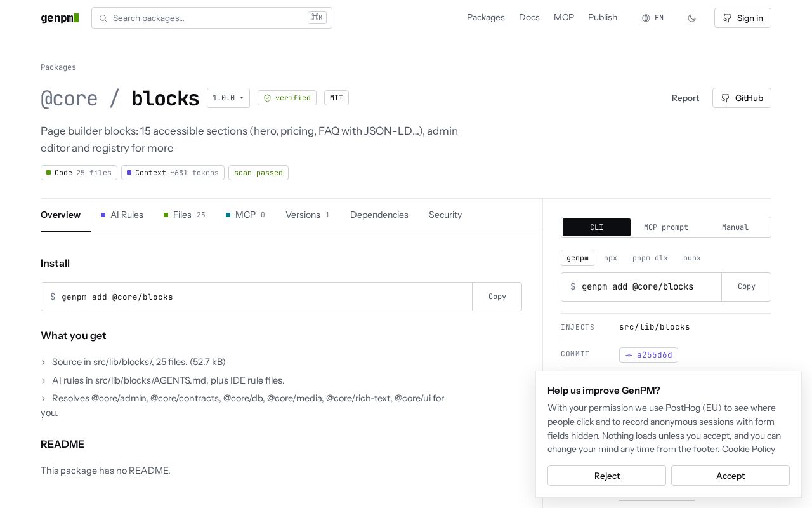Copy the main Install command
Screen dimensions: 812x508
(497, 297)
